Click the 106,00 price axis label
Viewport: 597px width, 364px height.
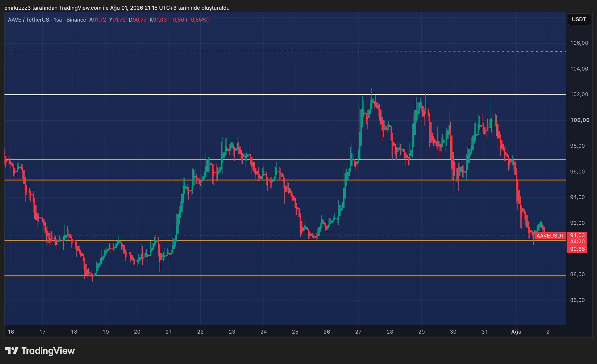tap(579, 43)
